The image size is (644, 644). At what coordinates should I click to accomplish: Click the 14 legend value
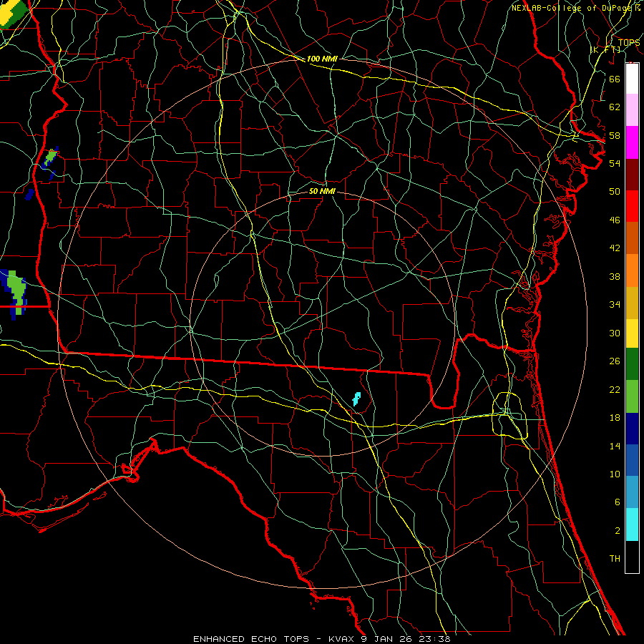pos(615,446)
